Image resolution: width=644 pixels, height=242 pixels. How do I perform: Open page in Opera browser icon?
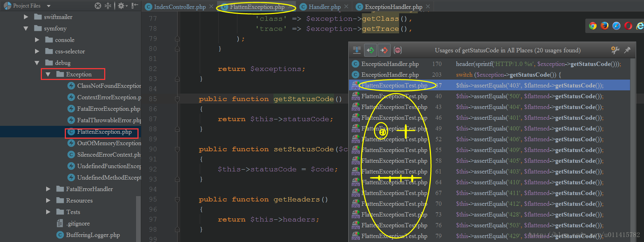coord(628,26)
